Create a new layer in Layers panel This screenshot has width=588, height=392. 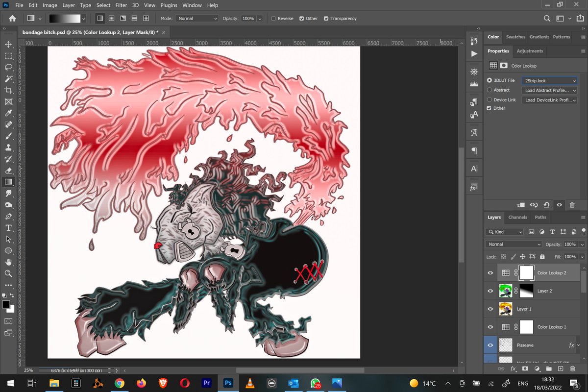point(561,368)
